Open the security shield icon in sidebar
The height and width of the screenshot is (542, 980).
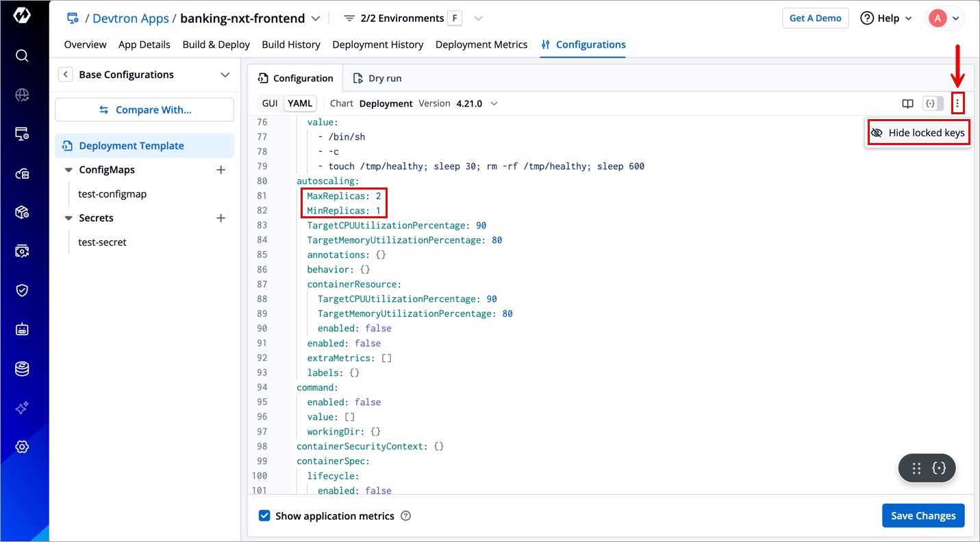point(22,290)
